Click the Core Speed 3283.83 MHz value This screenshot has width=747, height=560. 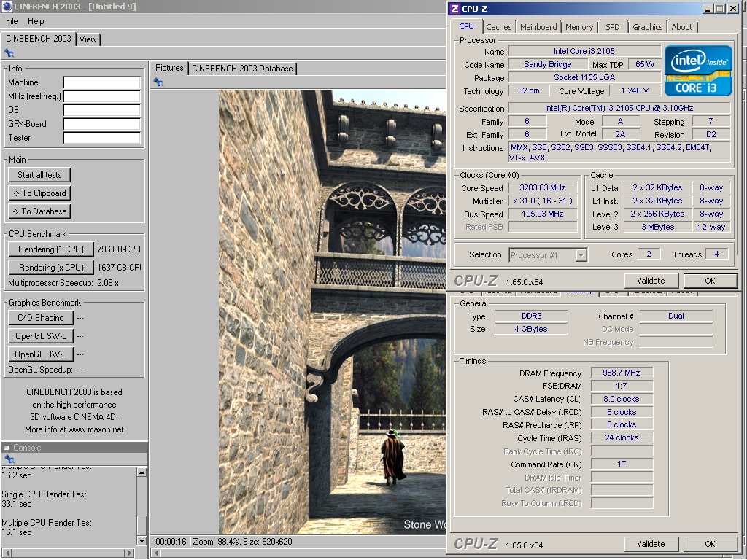[543, 187]
